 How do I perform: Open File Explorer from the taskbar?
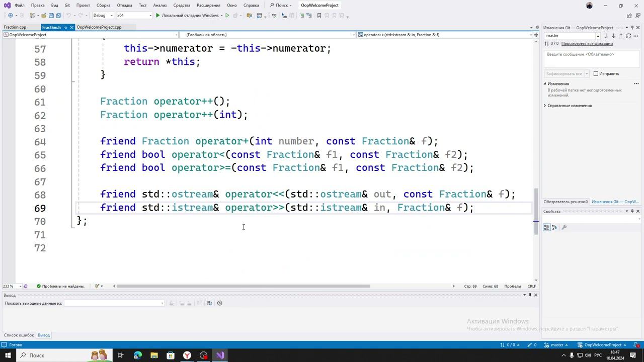pos(154,355)
